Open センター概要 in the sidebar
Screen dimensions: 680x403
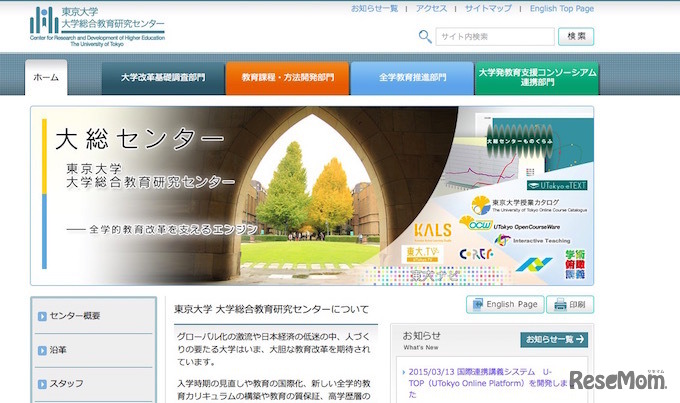(x=75, y=316)
